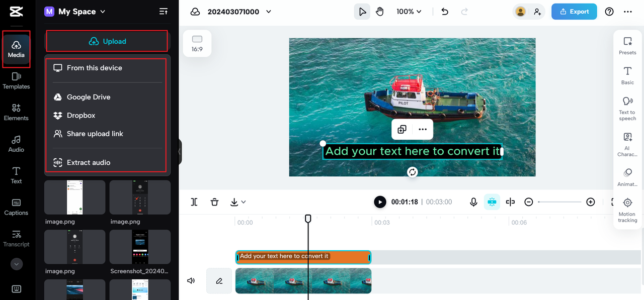Click the Upload button

point(107,41)
